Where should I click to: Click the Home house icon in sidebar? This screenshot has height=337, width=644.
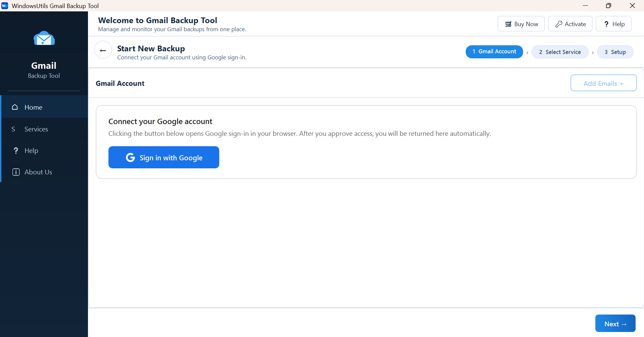[15, 107]
